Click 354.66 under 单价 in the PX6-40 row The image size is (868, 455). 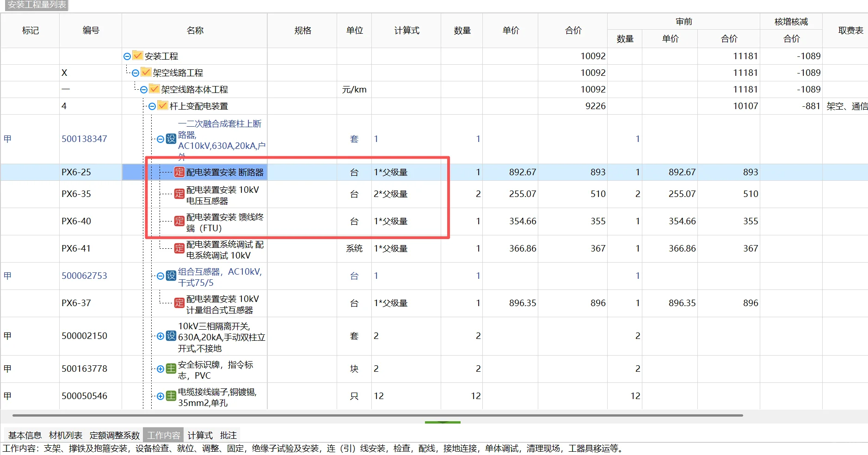[x=523, y=221]
